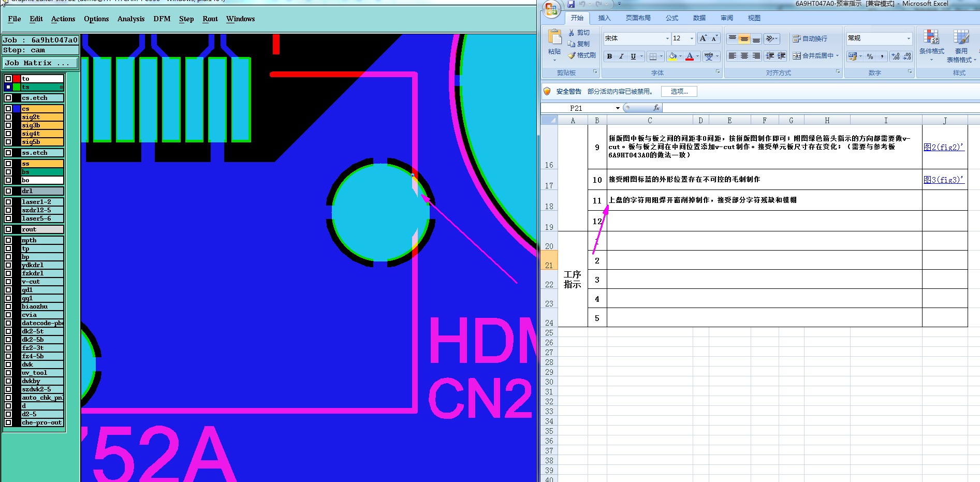
Task: Toggle checkbox for layer 'che-pro-out'
Action: (x=8, y=422)
